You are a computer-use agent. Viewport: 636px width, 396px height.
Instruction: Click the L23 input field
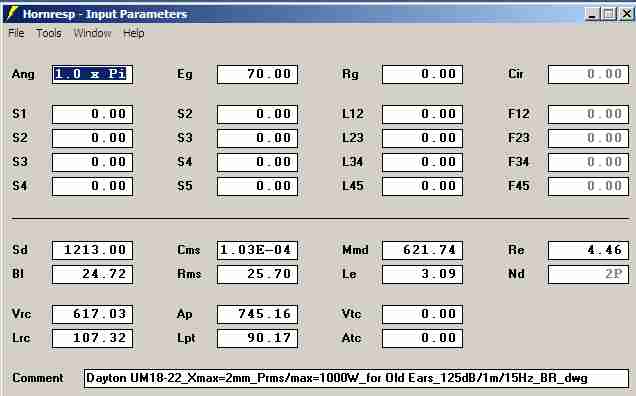[x=422, y=138]
